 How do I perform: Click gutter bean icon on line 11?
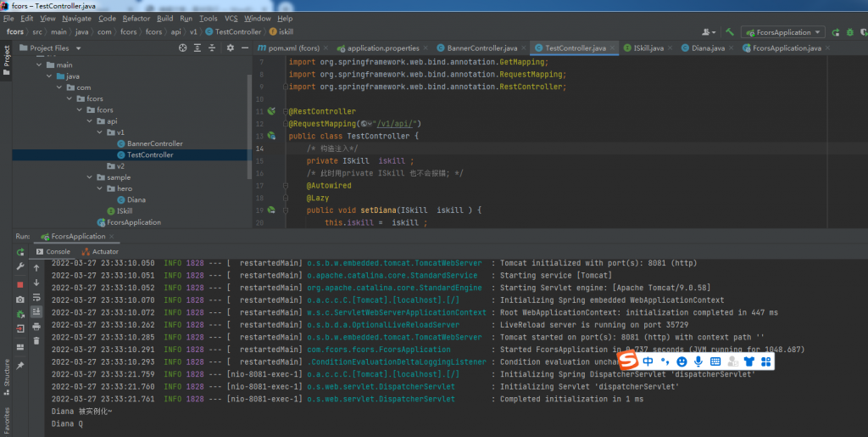[x=271, y=111]
